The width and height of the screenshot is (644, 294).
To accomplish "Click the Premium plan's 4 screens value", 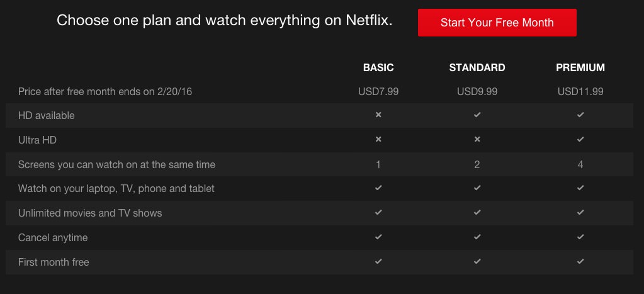I will 580,164.
